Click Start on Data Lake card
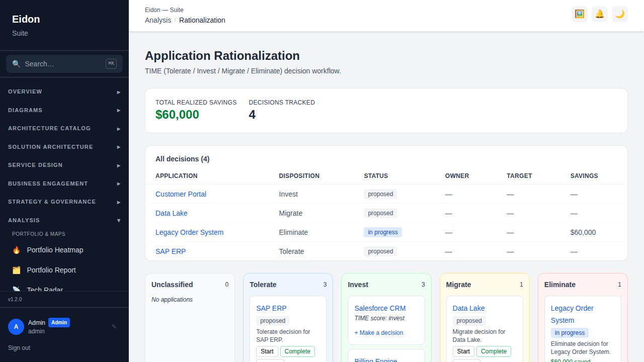 463,351
